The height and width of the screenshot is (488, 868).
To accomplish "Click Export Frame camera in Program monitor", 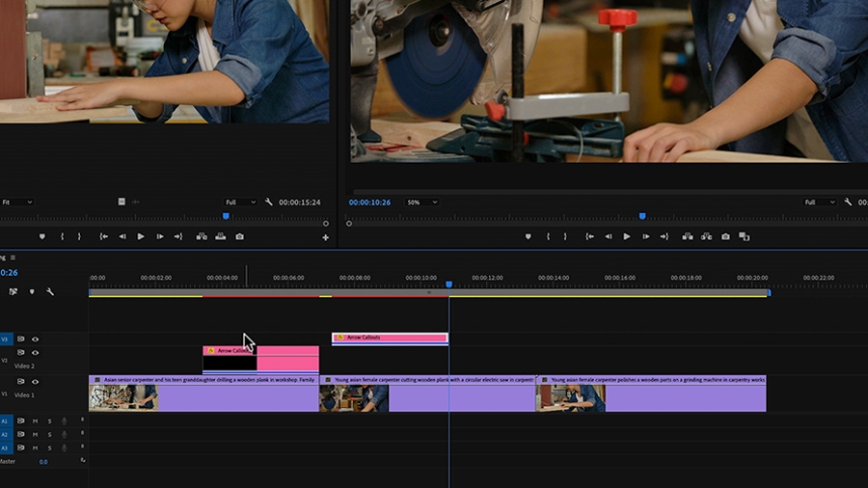I will click(x=725, y=237).
